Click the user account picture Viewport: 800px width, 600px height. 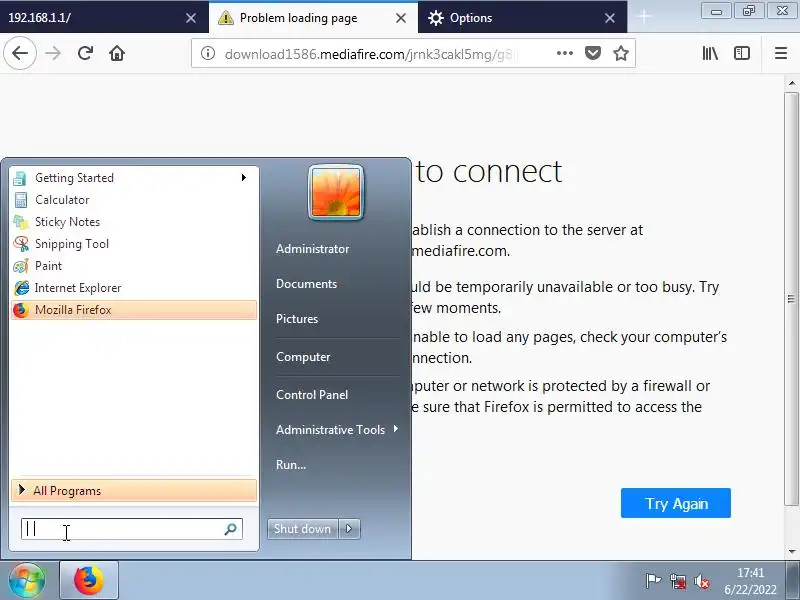(x=336, y=193)
